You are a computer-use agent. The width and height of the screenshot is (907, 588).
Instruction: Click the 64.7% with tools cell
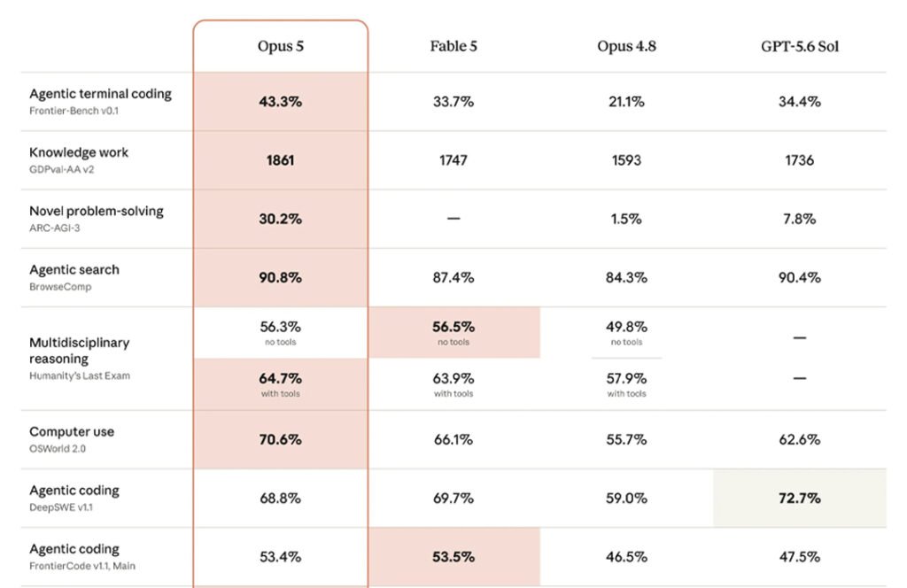pyautogui.click(x=281, y=384)
